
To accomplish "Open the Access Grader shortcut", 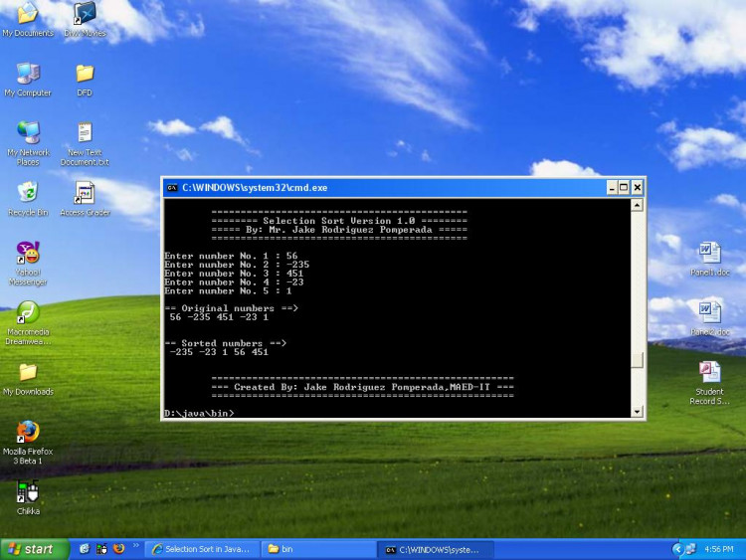I will click(85, 199).
